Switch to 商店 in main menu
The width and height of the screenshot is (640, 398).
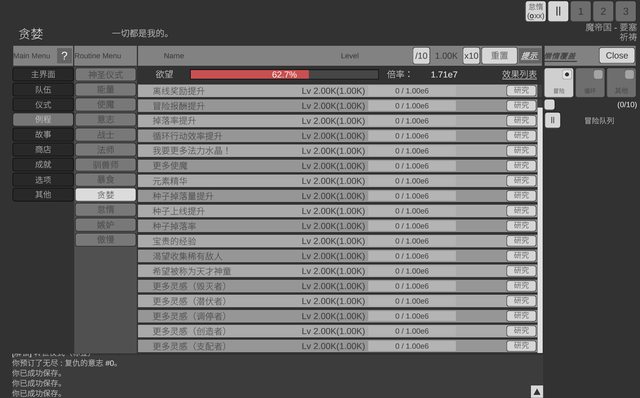point(43,149)
